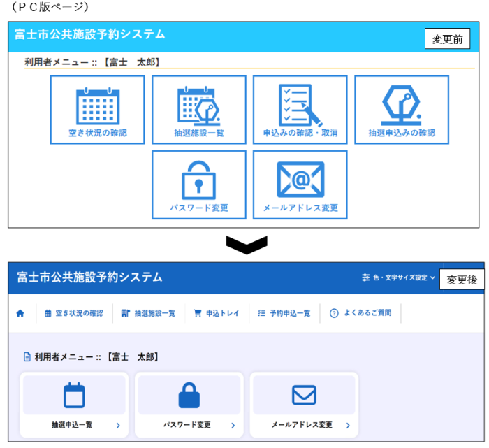489x448 pixels.
Task: Select 抽選施設一覧 in the navigation bar
Action: click(148, 313)
